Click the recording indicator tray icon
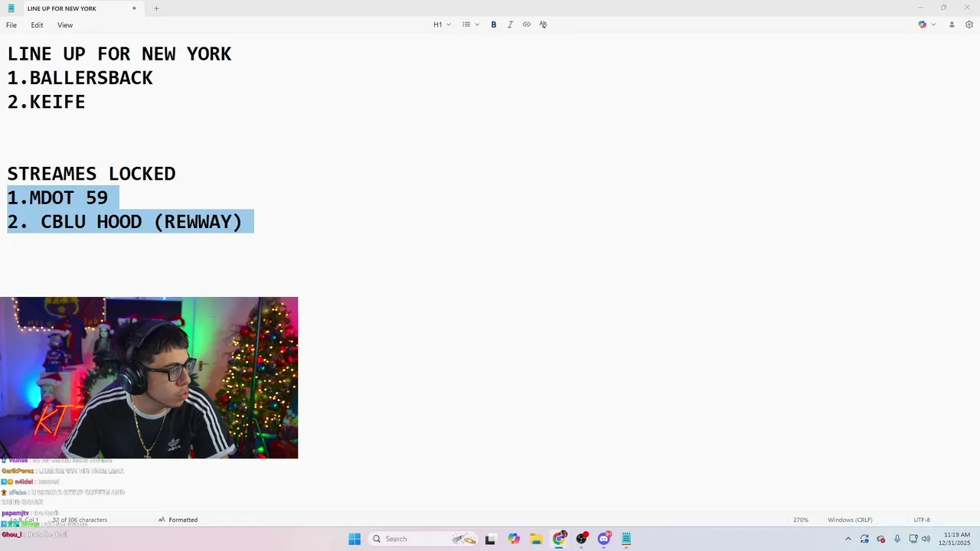The image size is (980, 551). pyautogui.click(x=880, y=539)
